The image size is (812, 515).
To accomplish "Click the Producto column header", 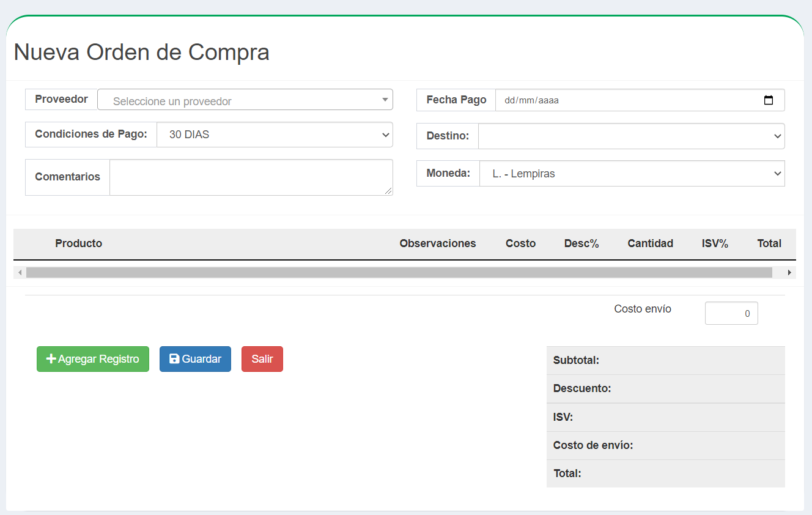I will pyautogui.click(x=78, y=243).
